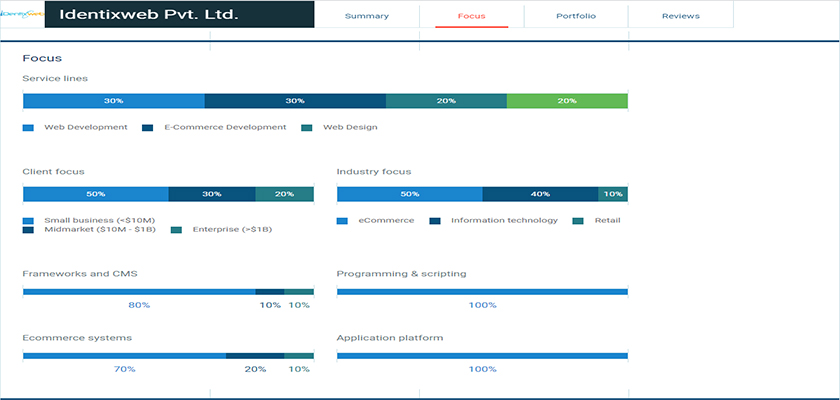Click the Frameworks and CMS progress bar

coord(168,292)
